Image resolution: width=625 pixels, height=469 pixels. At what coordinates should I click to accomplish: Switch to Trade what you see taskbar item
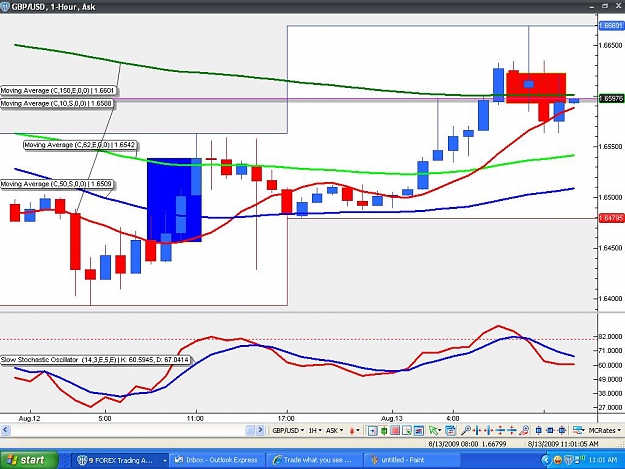(314, 460)
